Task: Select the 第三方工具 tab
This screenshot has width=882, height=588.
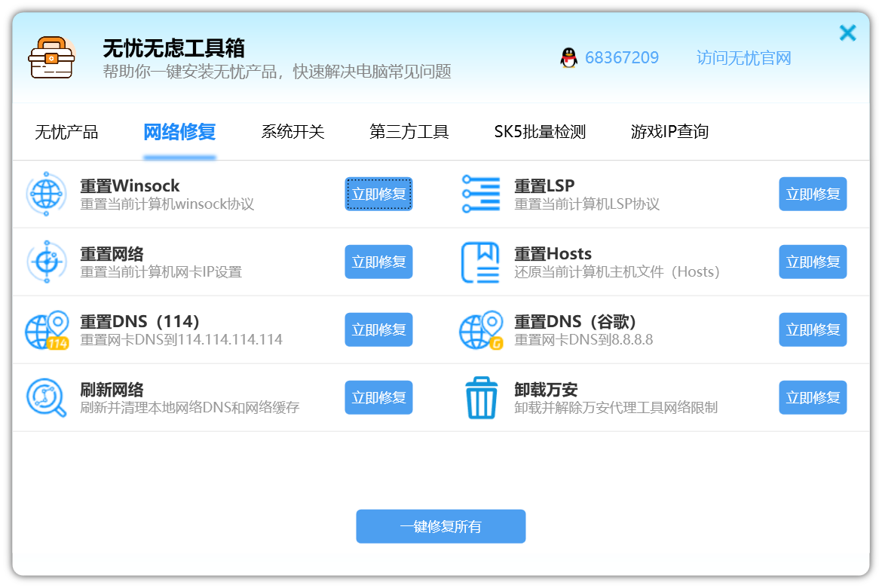Action: click(409, 132)
